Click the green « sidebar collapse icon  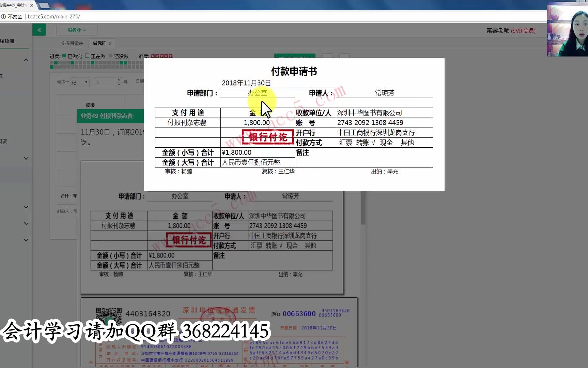point(39,30)
